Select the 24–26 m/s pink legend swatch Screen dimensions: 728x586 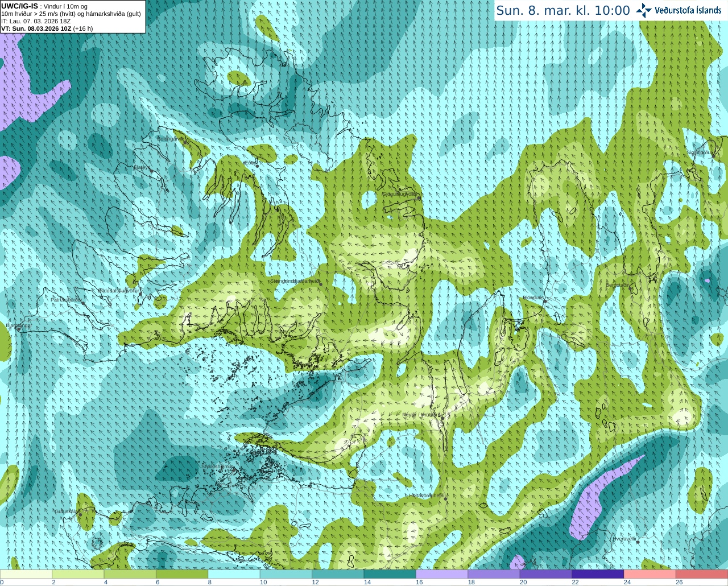click(650, 574)
